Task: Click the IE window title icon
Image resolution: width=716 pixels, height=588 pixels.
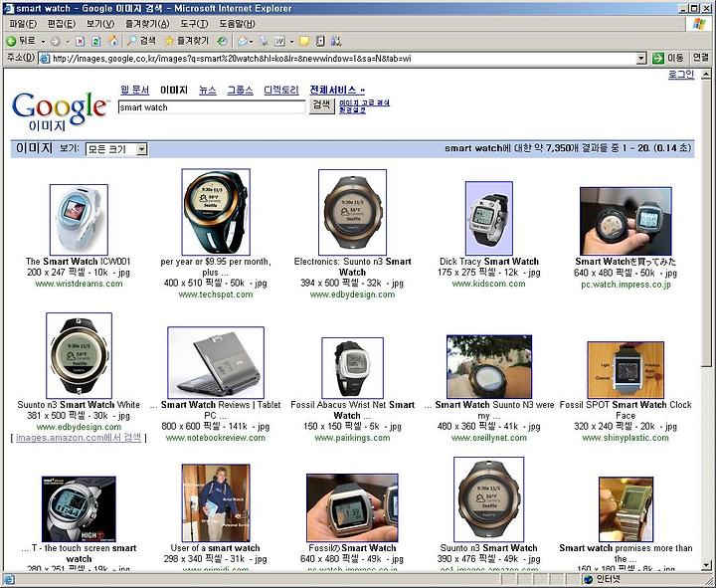Action: pyautogui.click(x=8, y=8)
